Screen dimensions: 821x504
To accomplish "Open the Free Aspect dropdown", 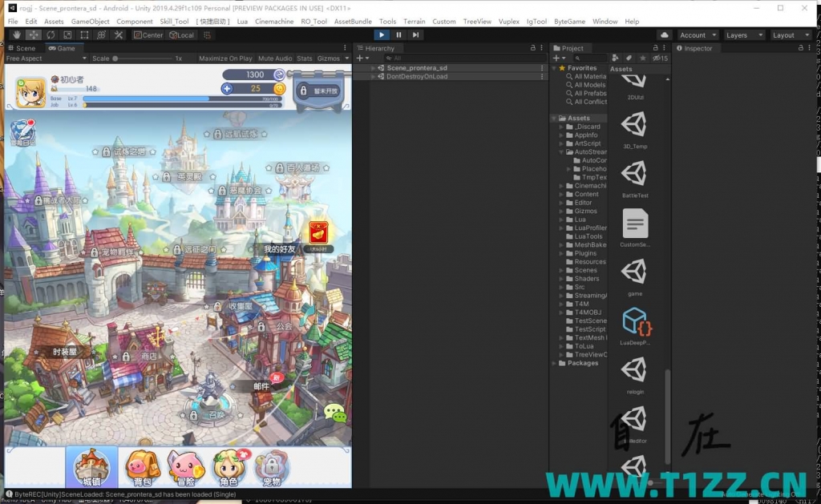I will point(46,58).
